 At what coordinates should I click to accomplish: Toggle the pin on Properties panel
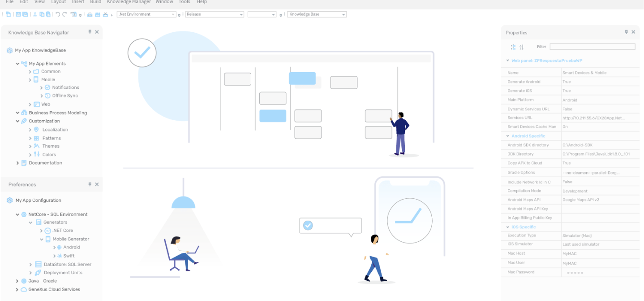(x=627, y=32)
